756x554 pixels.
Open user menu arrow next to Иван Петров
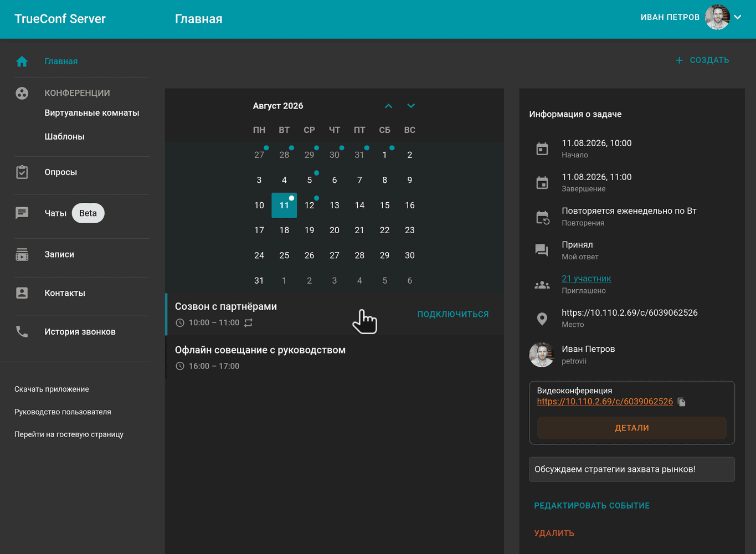coord(738,17)
